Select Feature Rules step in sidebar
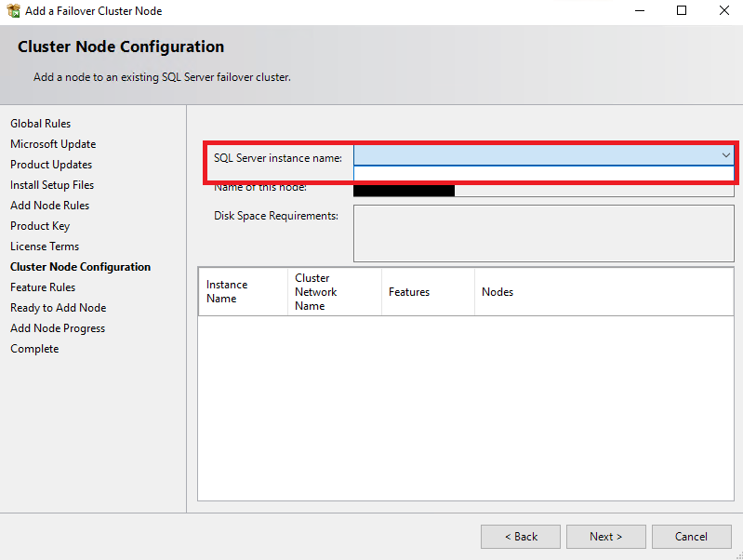 (43, 287)
